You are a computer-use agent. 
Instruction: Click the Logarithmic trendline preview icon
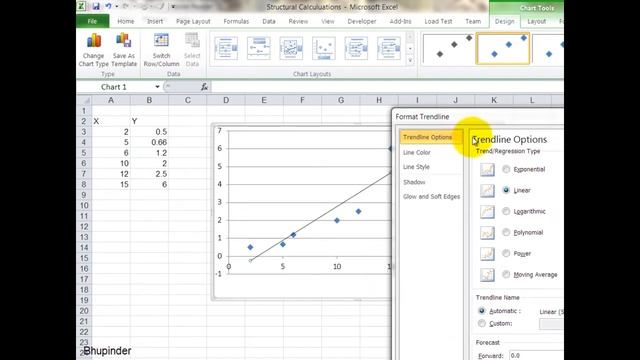(487, 211)
